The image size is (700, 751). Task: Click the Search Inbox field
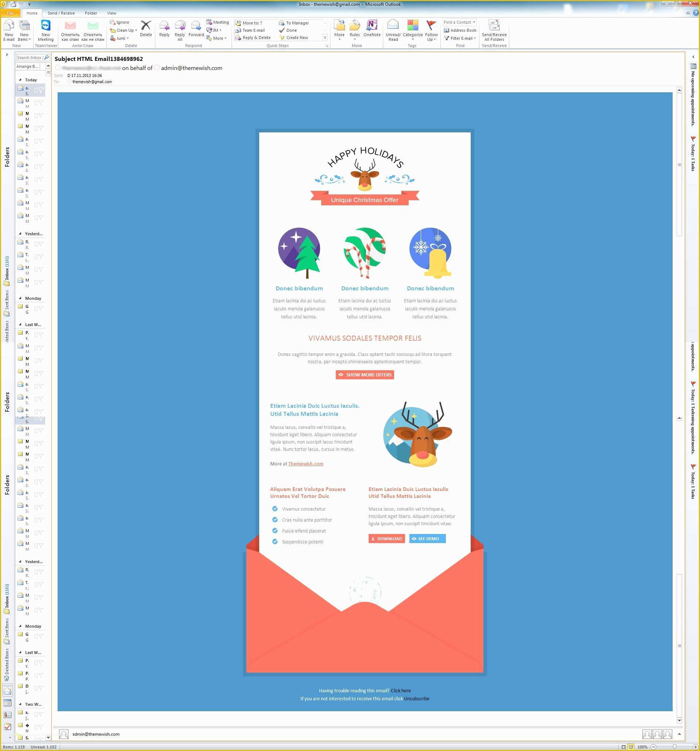pos(30,58)
